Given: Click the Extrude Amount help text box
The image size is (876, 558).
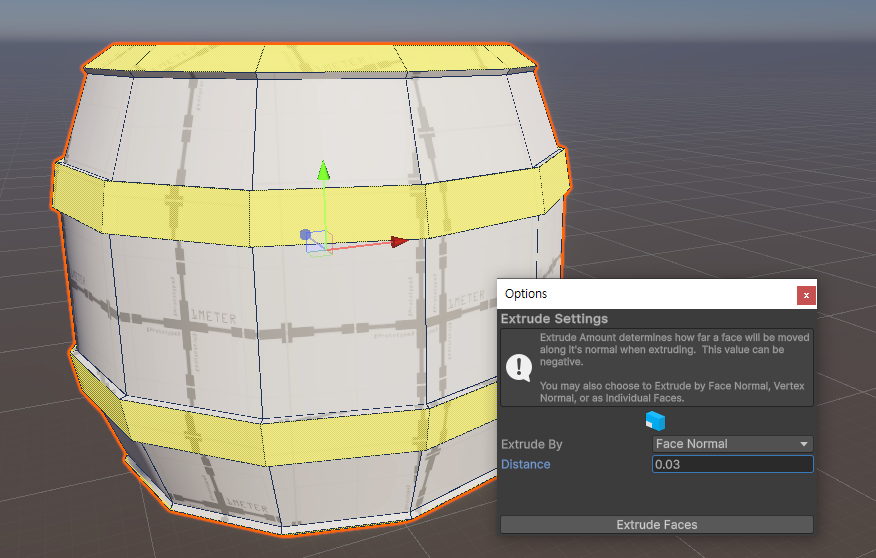Looking at the screenshot, I should tap(670, 367).
